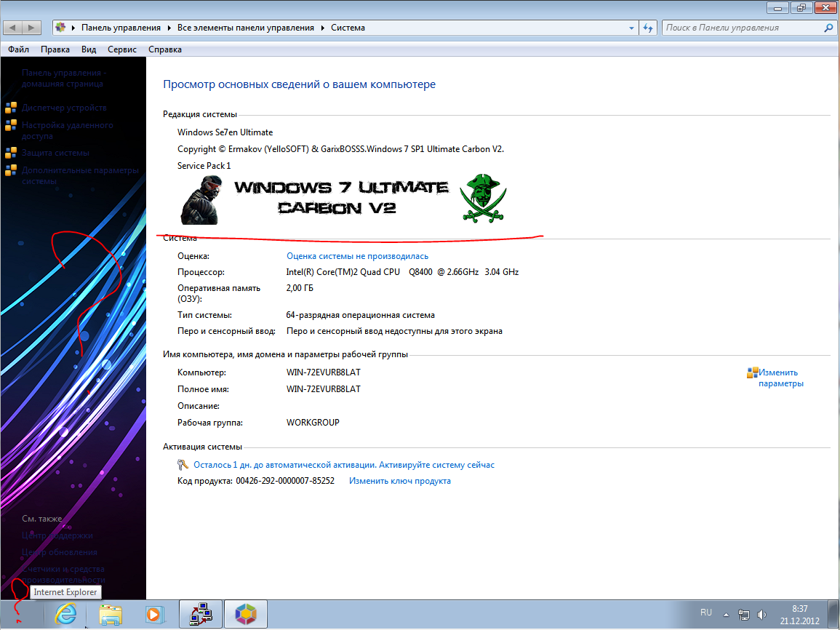Open the Правка menu

point(55,49)
